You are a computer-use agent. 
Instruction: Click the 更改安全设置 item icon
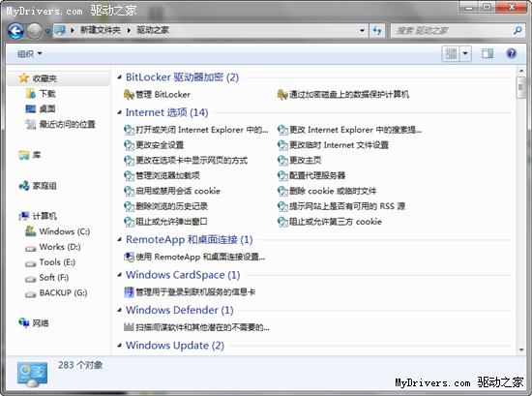tap(129, 145)
